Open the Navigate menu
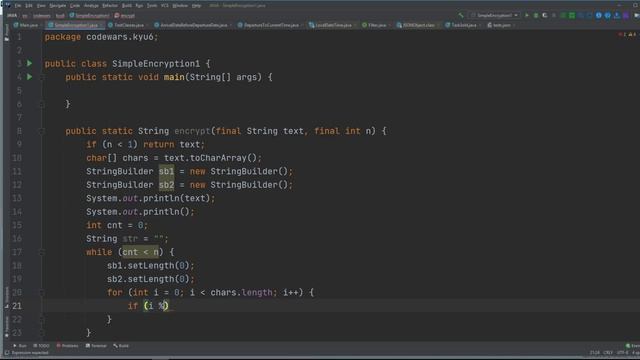Viewport: 640px width, 360px height. point(58,6)
